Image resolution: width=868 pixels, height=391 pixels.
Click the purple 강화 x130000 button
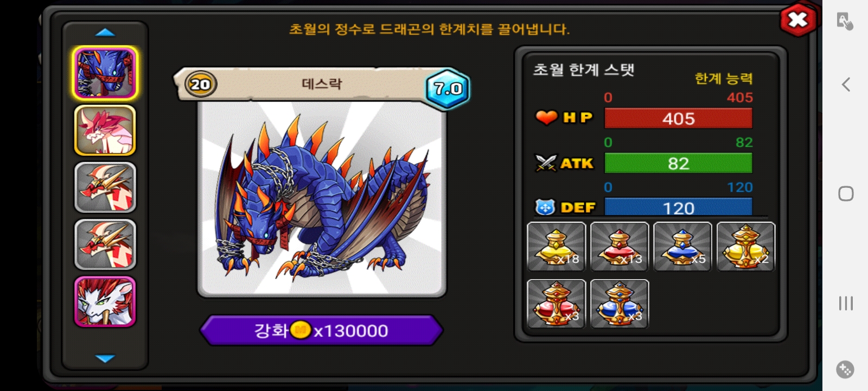(321, 330)
